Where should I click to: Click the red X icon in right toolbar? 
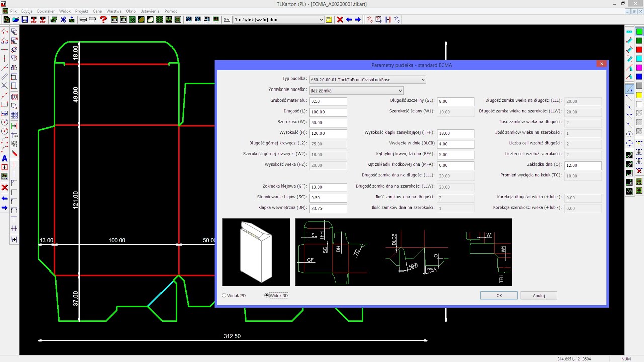(639, 171)
